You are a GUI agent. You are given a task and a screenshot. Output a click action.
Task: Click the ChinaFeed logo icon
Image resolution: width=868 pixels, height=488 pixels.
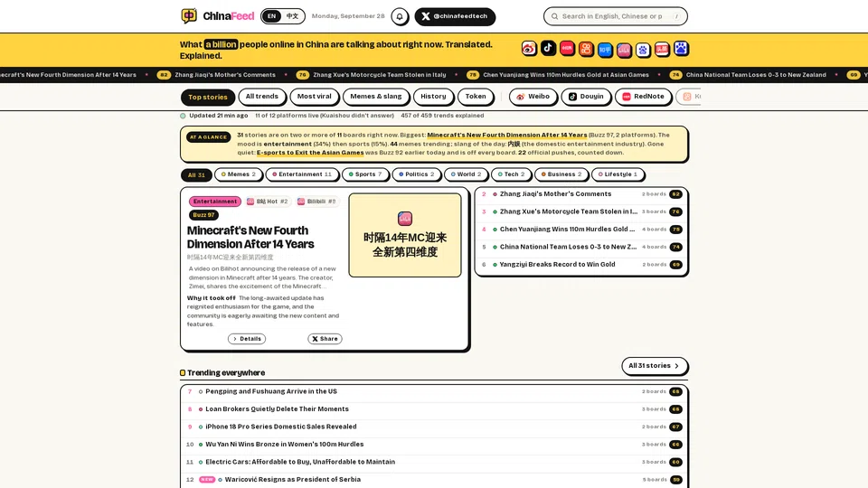pyautogui.click(x=189, y=15)
